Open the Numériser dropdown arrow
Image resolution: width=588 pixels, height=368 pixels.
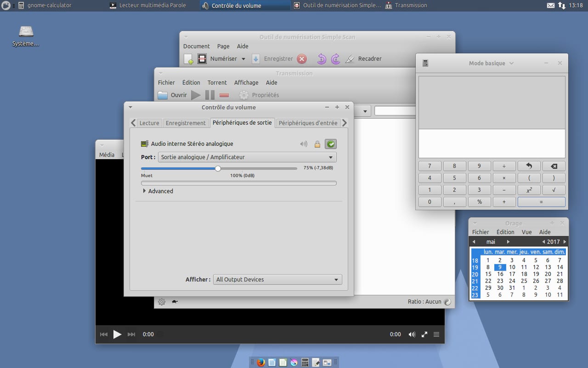(243, 59)
